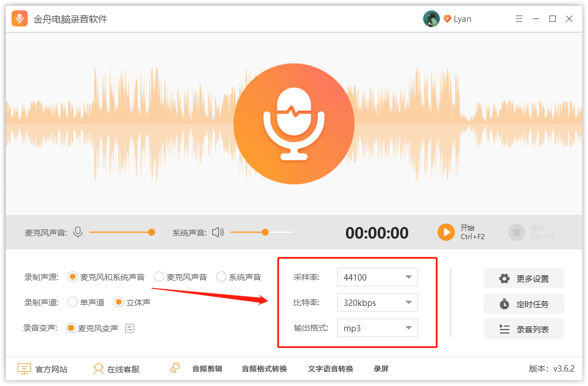The image size is (588, 386).
Task: Open 音频剪辑 from the bottom bar
Action: 207,369
